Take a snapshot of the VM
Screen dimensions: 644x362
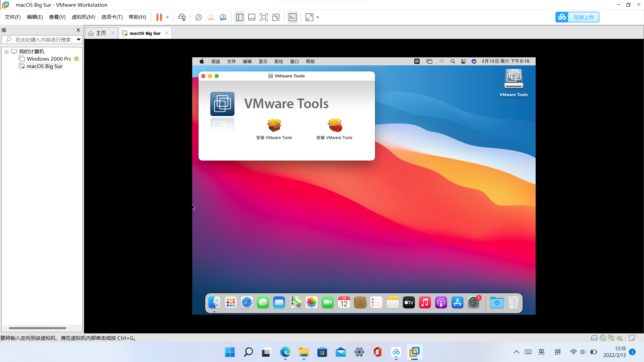pyautogui.click(x=198, y=17)
